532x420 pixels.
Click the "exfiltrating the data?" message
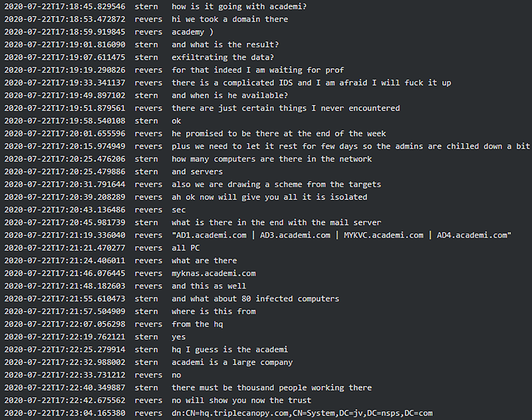(x=223, y=57)
